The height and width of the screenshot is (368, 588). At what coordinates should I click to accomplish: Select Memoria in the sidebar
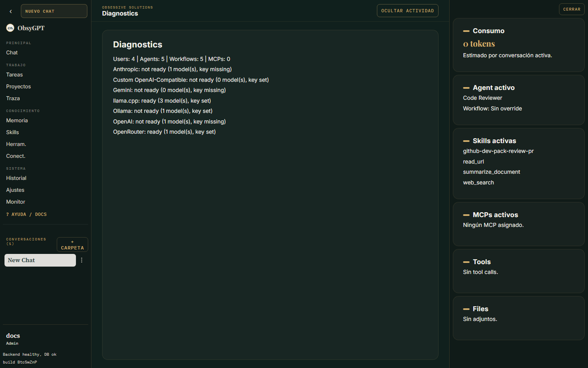point(17,120)
